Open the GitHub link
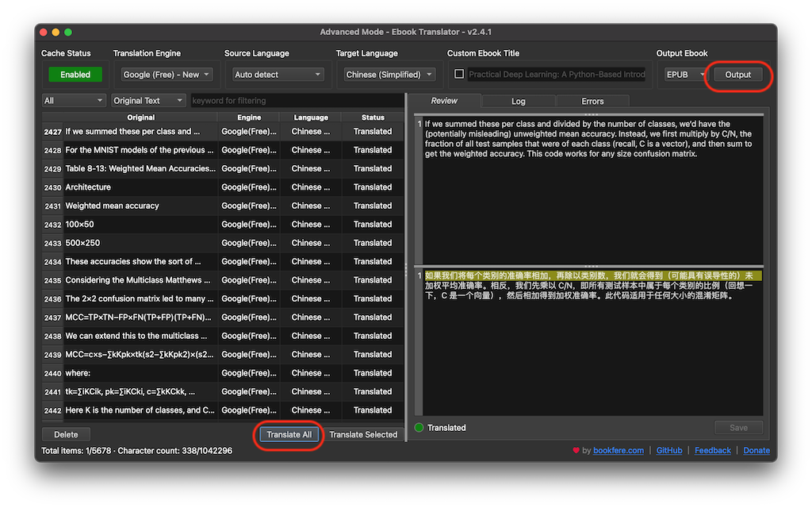Screen dimensions: 812x508 coord(668,450)
